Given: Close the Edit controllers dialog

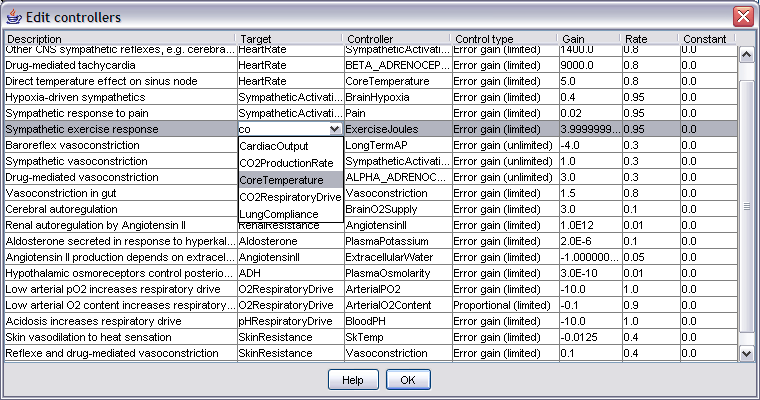Looking at the screenshot, I should [x=742, y=16].
